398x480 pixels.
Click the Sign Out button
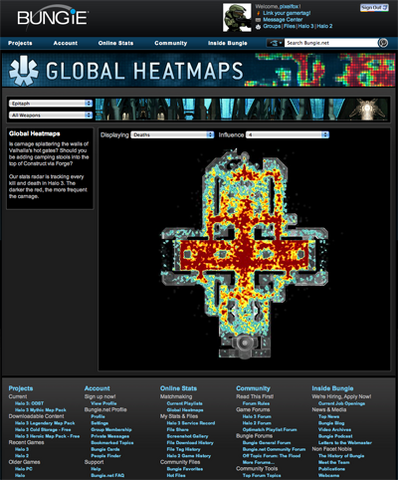tap(374, 8)
